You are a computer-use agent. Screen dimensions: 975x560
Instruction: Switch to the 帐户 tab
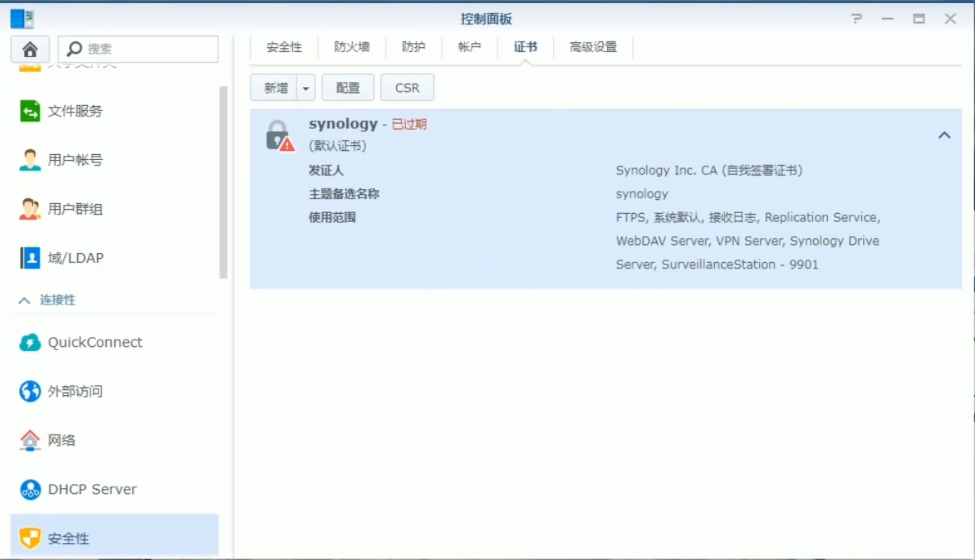coord(469,47)
